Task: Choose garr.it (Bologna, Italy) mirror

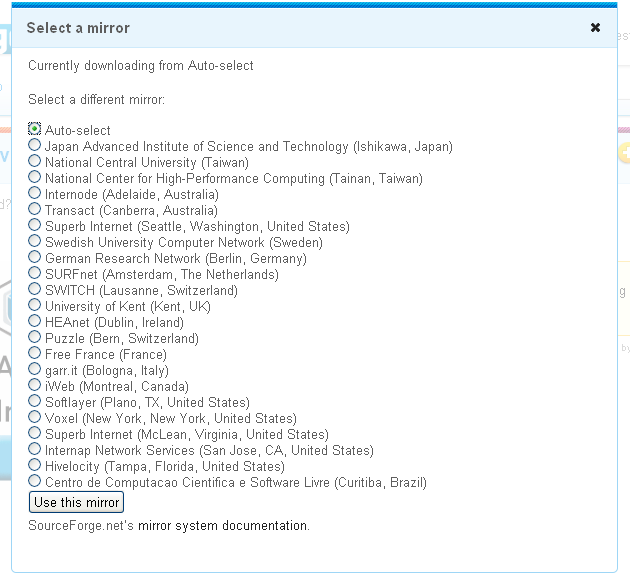Action: point(35,370)
